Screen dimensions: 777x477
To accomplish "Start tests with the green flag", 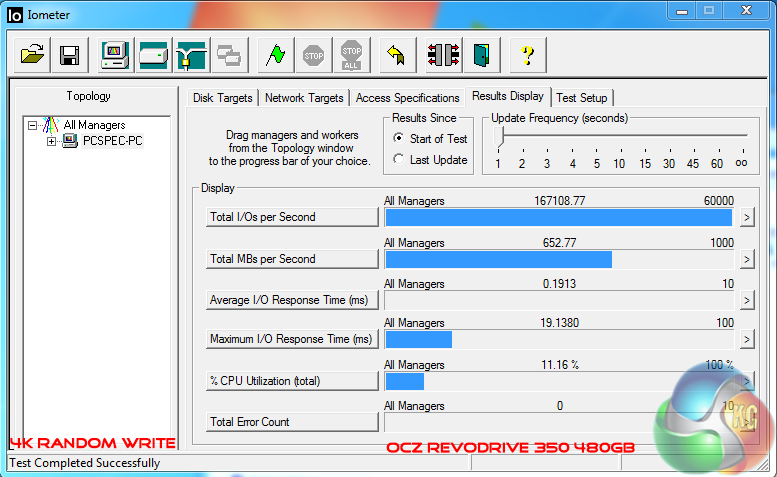I will coord(276,55).
